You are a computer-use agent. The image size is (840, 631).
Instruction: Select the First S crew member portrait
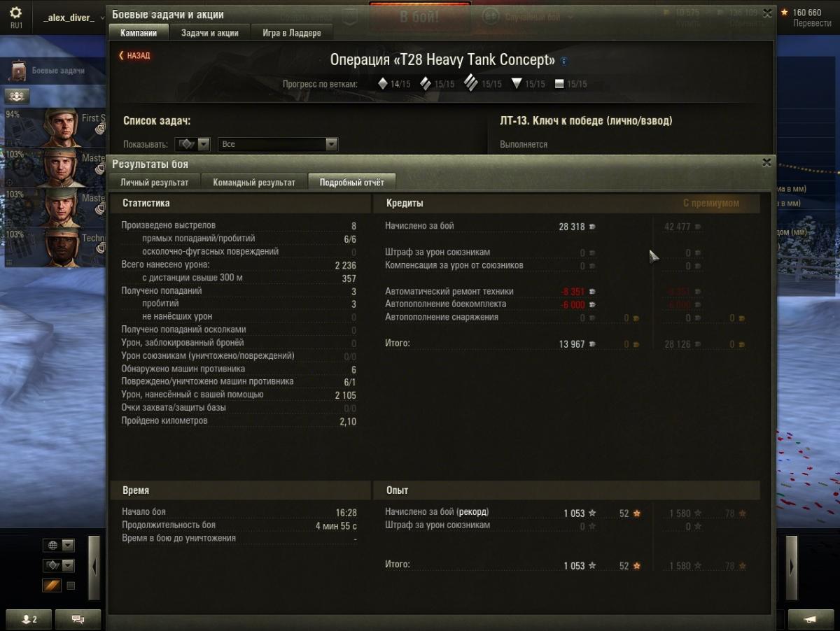tap(61, 127)
